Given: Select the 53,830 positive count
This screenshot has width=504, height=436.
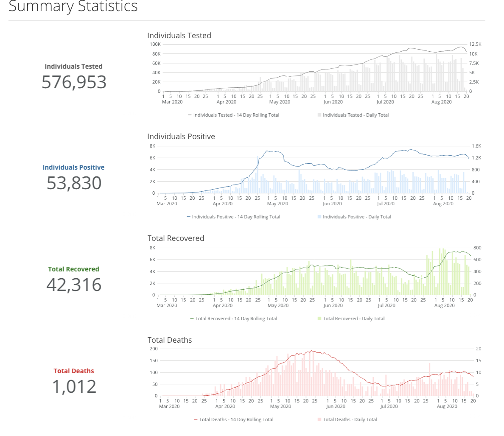Looking at the screenshot, I should click(74, 183).
